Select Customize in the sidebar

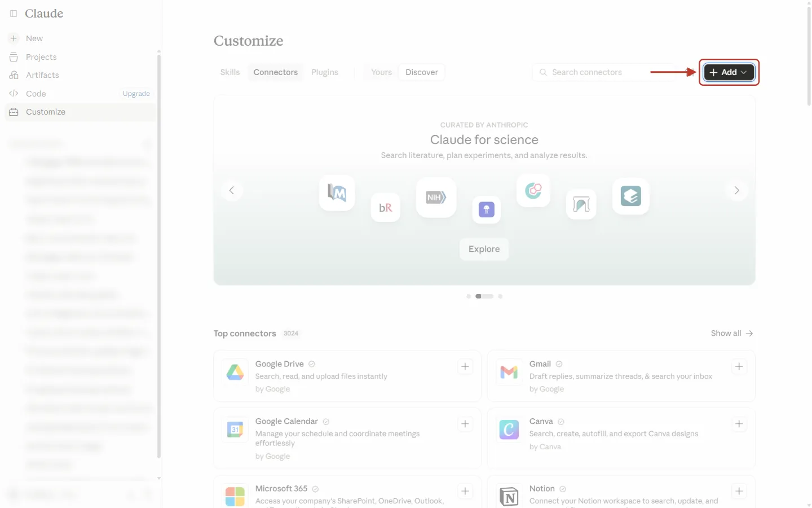80,112
